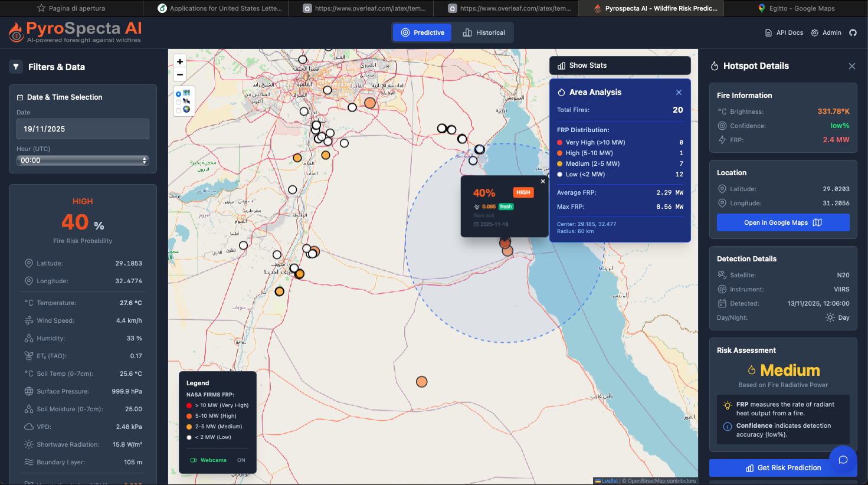Click Open in Google Maps button
This screenshot has height=485, width=868.
(x=783, y=222)
